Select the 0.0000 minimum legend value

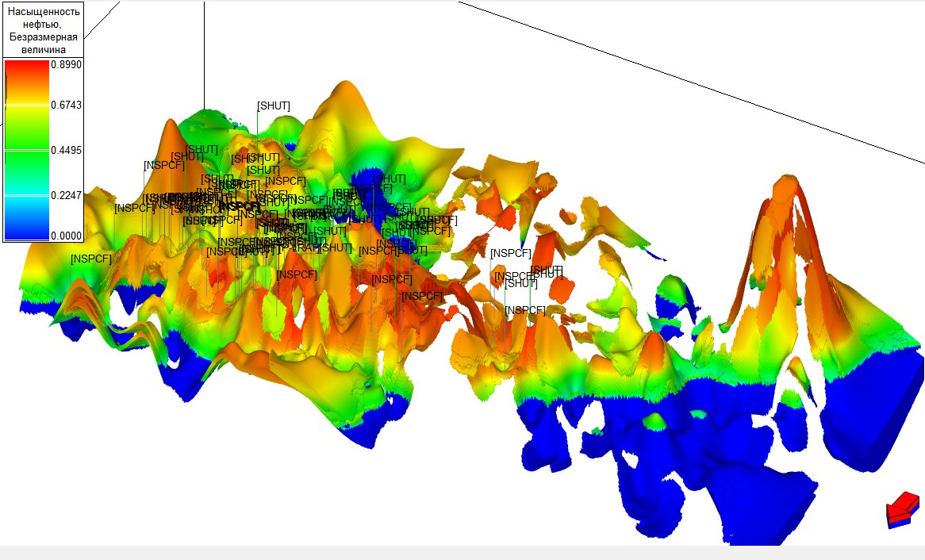pos(67,236)
